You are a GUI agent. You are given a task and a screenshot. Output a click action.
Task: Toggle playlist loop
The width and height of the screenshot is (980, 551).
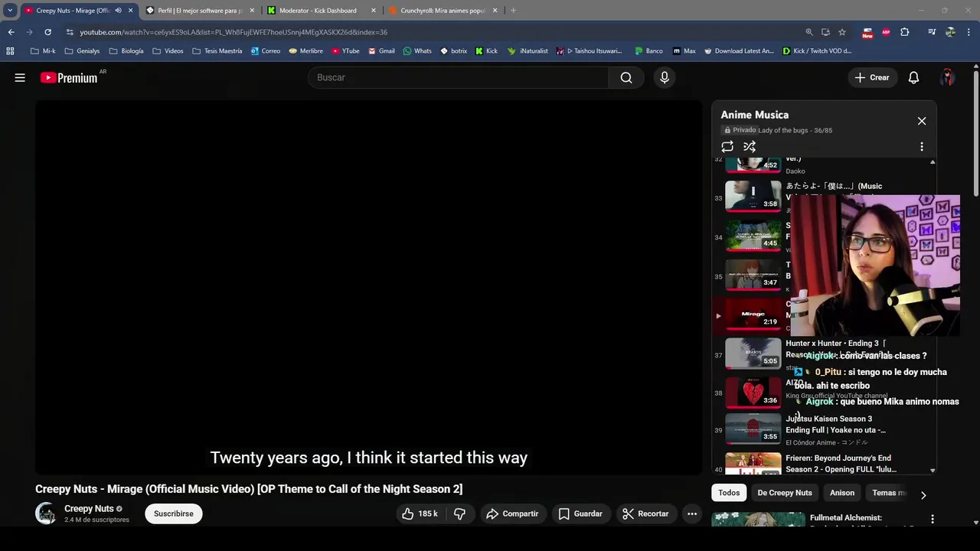(727, 146)
